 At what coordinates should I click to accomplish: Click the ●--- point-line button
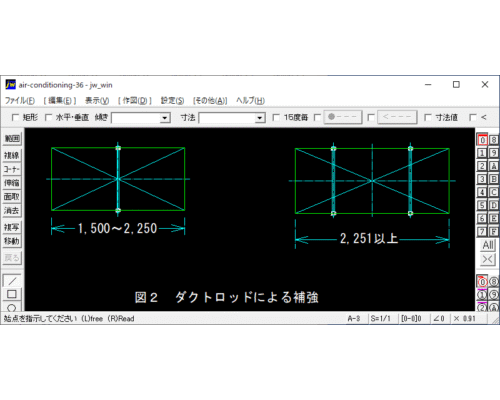pyautogui.click(x=343, y=117)
